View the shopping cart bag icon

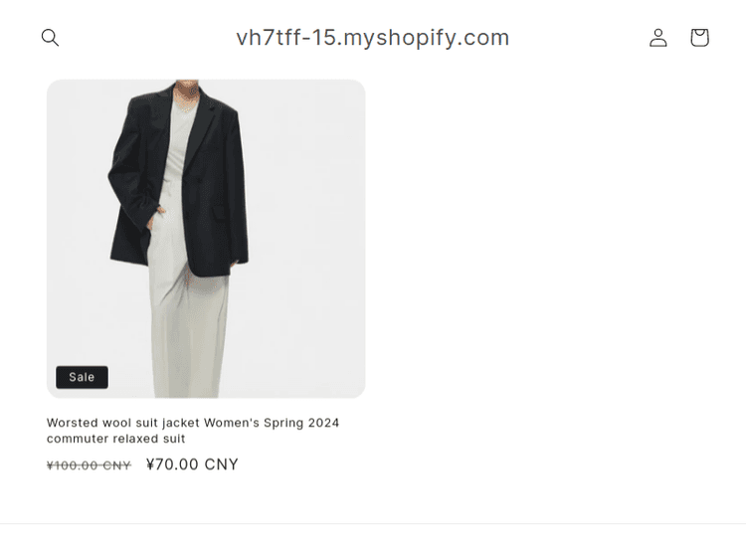699,38
